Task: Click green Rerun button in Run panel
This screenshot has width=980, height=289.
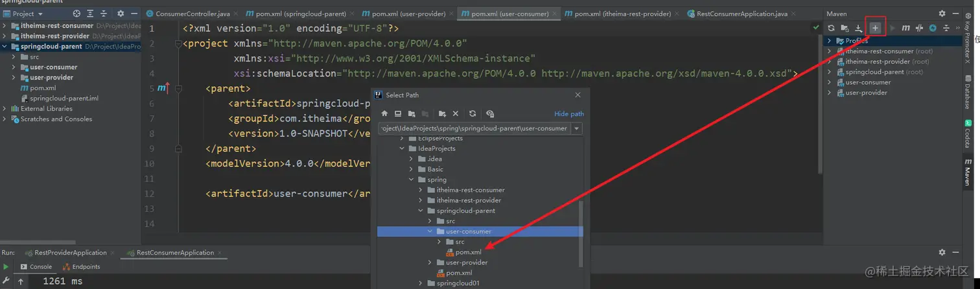Action: coord(6,266)
